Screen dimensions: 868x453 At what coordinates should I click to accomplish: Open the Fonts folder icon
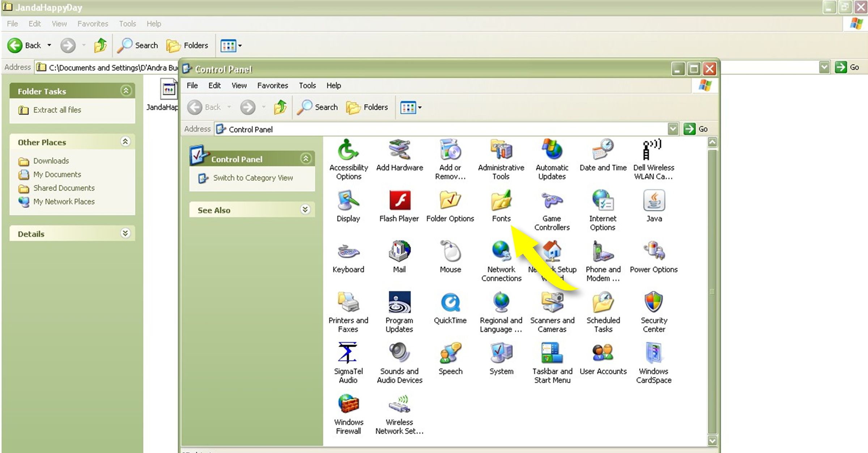pos(501,201)
